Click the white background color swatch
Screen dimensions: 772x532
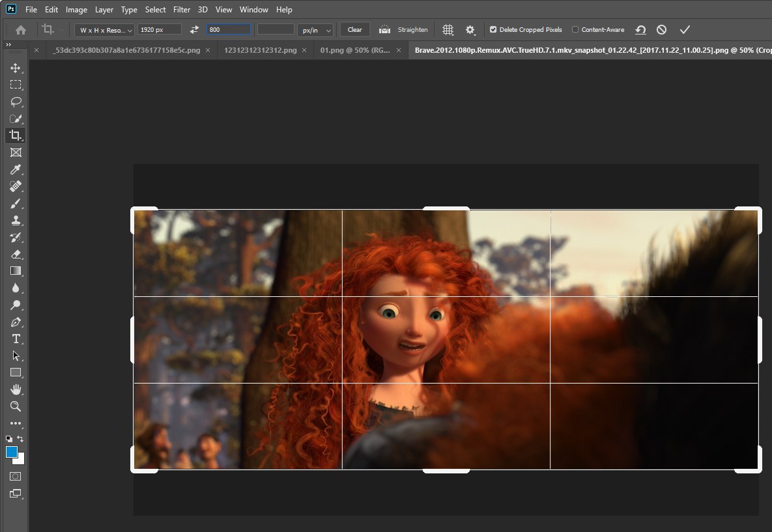tap(20, 460)
